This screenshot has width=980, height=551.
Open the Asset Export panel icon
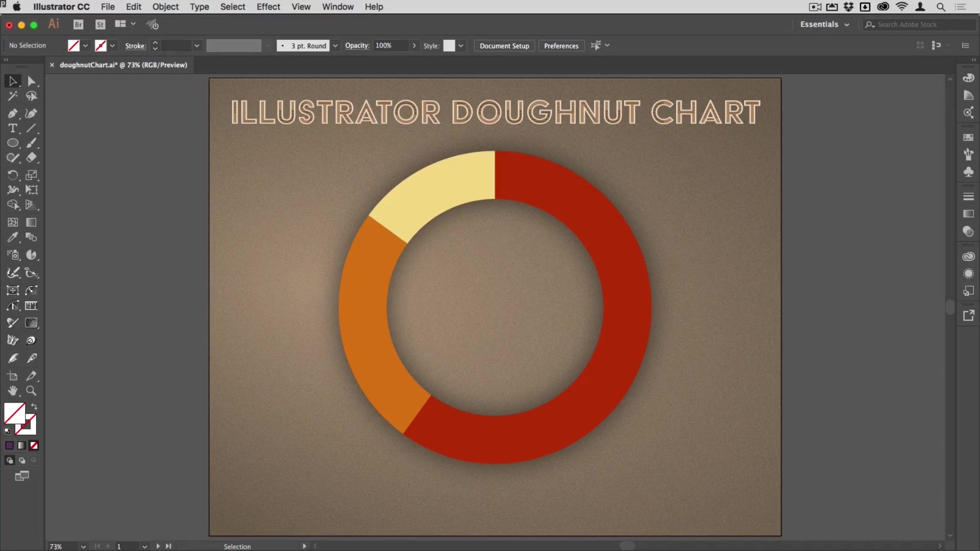[x=968, y=316]
